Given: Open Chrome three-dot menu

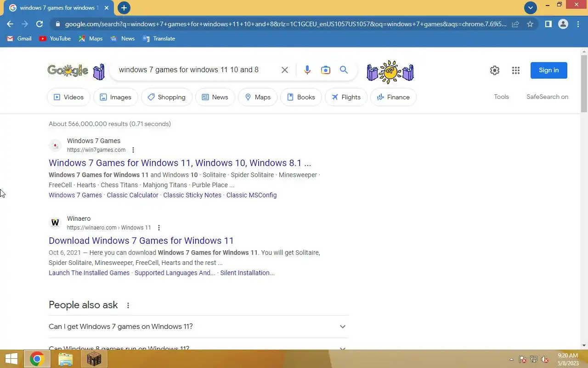Looking at the screenshot, I should pyautogui.click(x=578, y=24).
